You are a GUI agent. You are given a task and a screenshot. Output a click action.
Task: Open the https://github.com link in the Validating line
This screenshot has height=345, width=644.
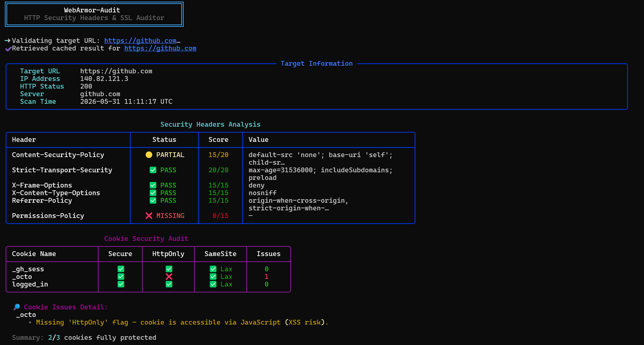(x=140, y=40)
